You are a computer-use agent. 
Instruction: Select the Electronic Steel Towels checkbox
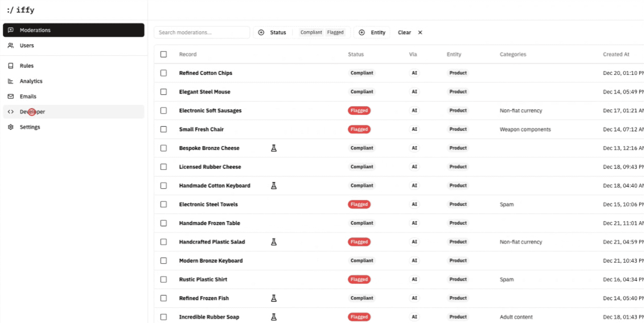click(x=164, y=204)
